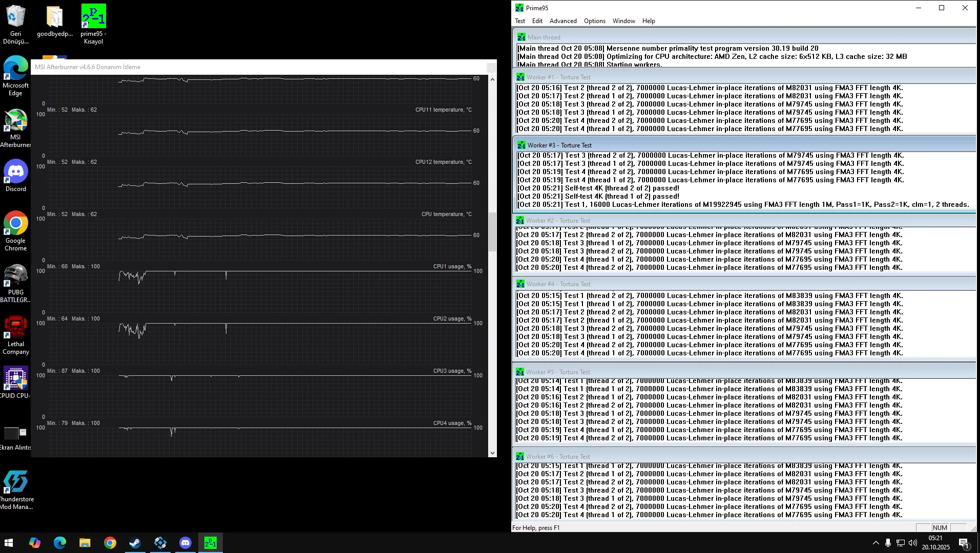This screenshot has height=553, width=980.
Task: Open the Advanced menu in Prime95
Action: 563,21
